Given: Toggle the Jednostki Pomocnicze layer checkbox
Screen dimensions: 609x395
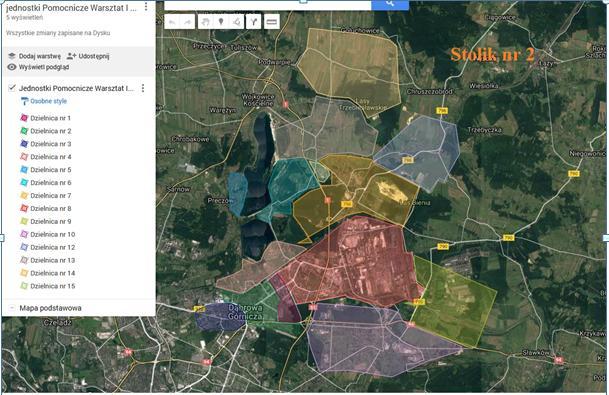Looking at the screenshot, I should coord(12,88).
